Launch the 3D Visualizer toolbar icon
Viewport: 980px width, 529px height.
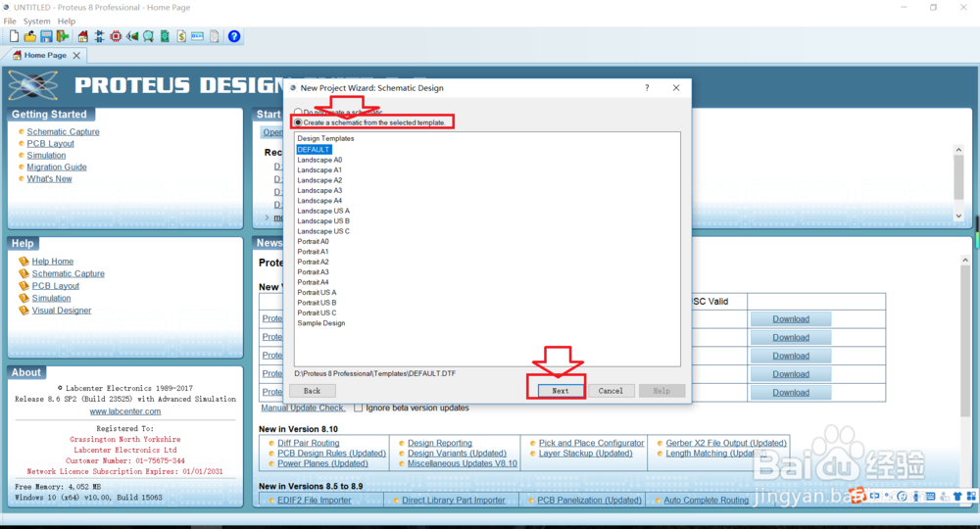(x=132, y=36)
